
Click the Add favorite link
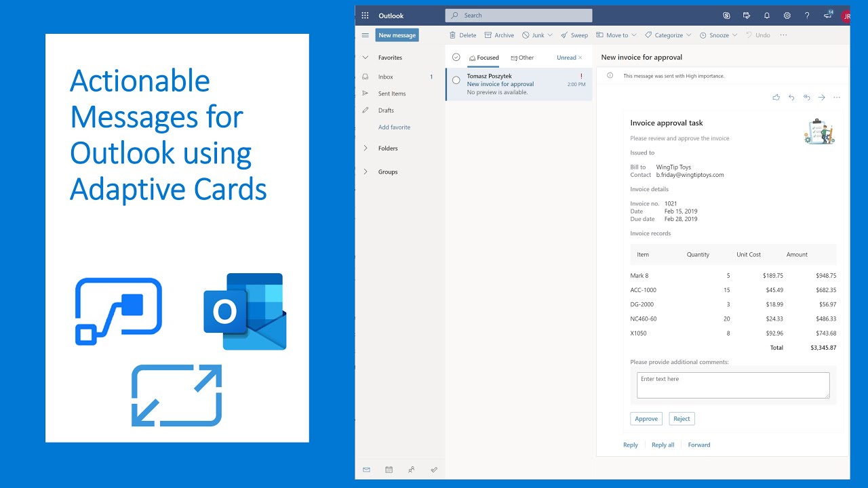(x=394, y=127)
